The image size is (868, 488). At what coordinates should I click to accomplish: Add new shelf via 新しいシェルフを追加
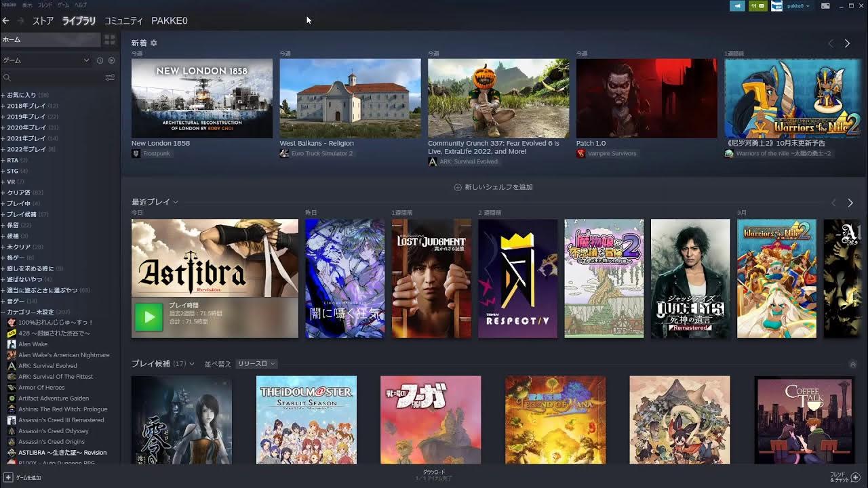[x=494, y=187]
